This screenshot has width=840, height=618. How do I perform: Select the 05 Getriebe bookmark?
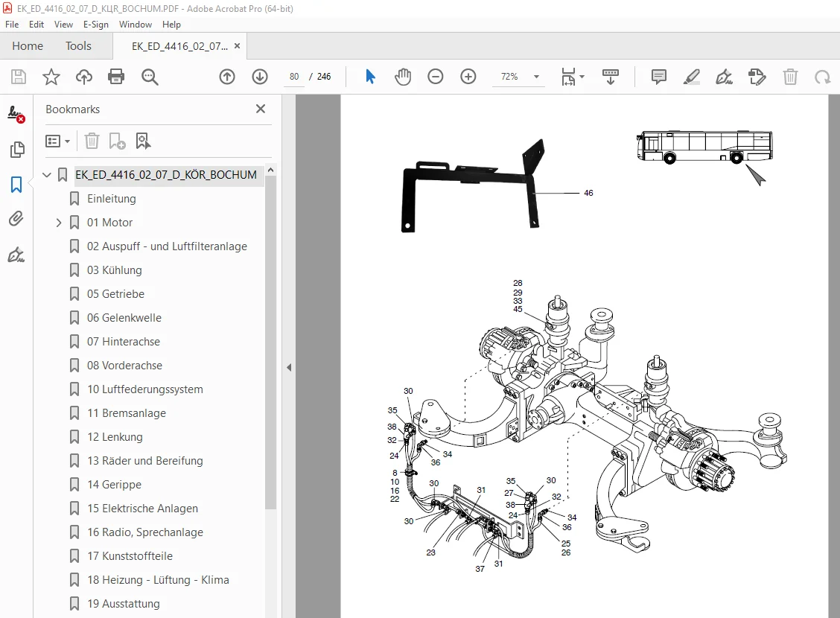[115, 294]
